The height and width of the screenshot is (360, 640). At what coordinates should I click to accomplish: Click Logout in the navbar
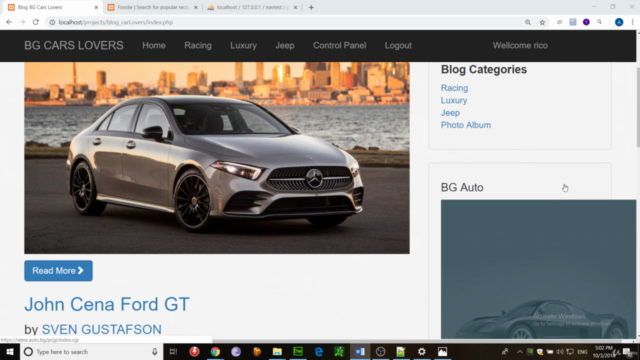click(x=398, y=45)
